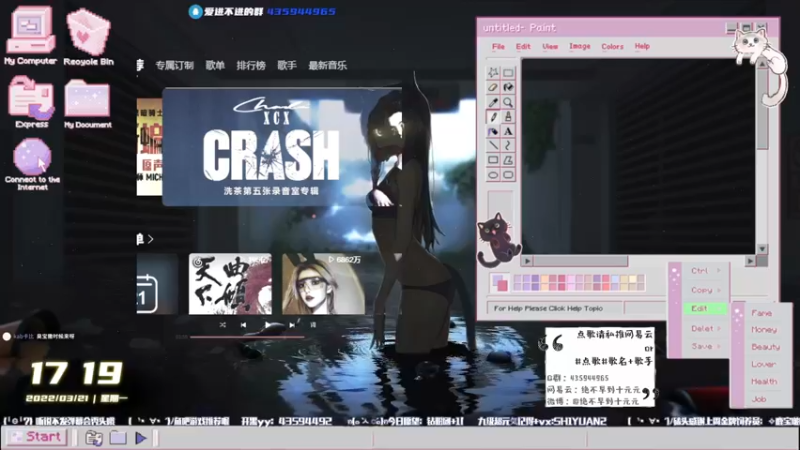800x450 pixels.
Task: Open the 排行榜 tab in music app
Action: pyautogui.click(x=251, y=65)
